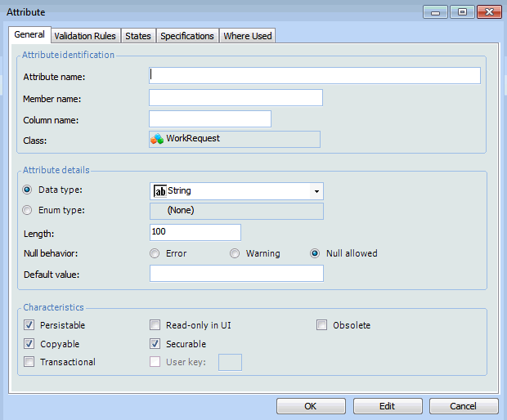
Task: Open the Data type dropdown
Action: click(x=316, y=191)
